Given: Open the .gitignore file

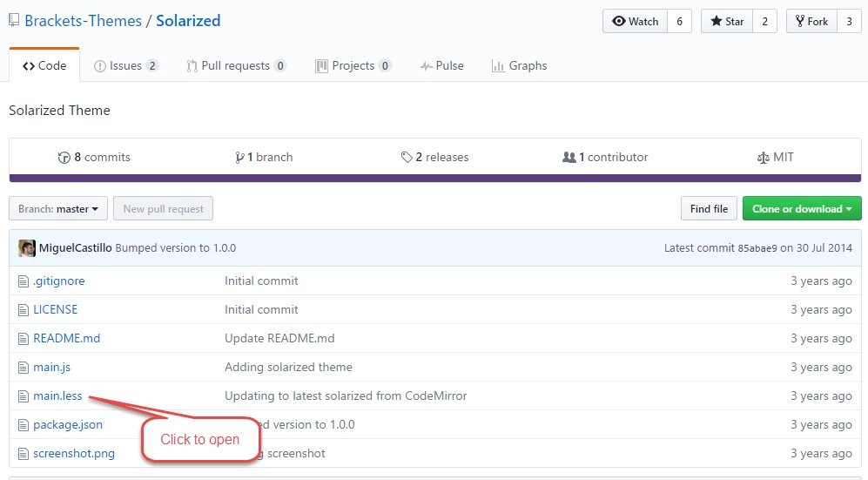Looking at the screenshot, I should [58, 281].
